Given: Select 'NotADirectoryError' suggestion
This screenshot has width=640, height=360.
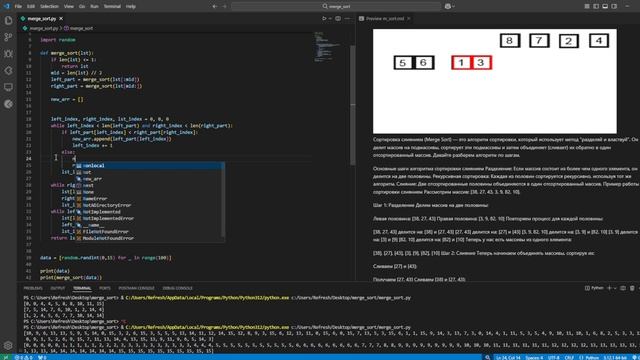Looking at the screenshot, I should [x=149, y=205].
